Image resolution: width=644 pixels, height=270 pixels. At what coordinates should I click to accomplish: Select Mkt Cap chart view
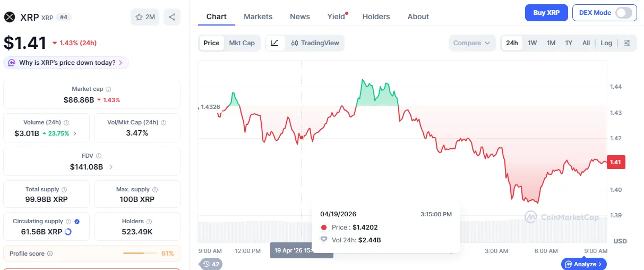click(242, 43)
